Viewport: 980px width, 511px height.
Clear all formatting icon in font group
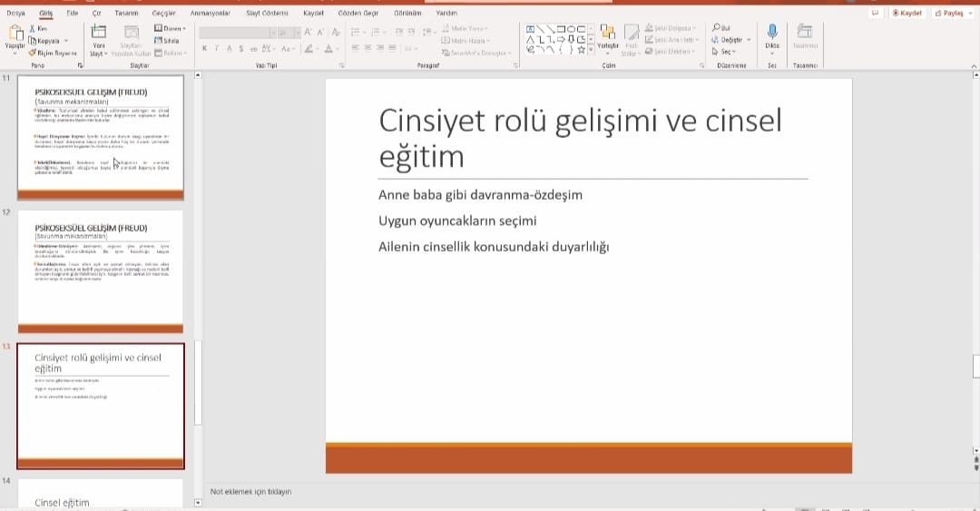[336, 32]
